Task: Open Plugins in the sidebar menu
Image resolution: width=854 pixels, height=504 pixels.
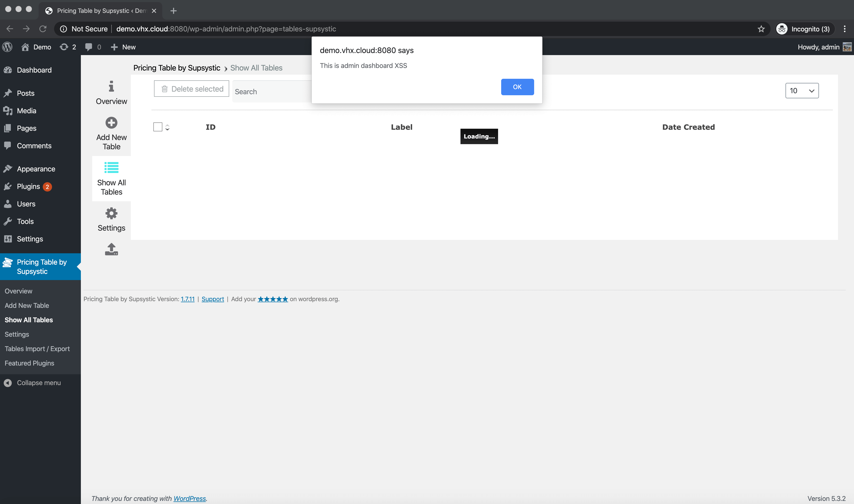Action: click(28, 186)
